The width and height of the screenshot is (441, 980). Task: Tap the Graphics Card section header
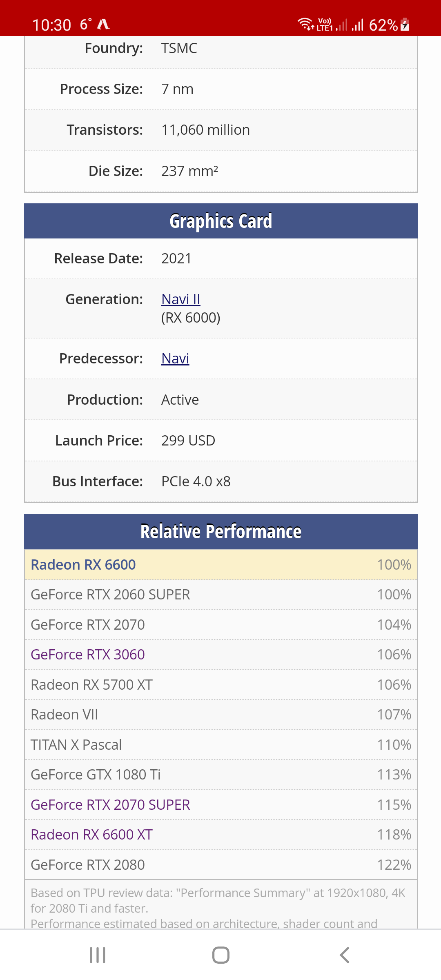[x=220, y=221]
